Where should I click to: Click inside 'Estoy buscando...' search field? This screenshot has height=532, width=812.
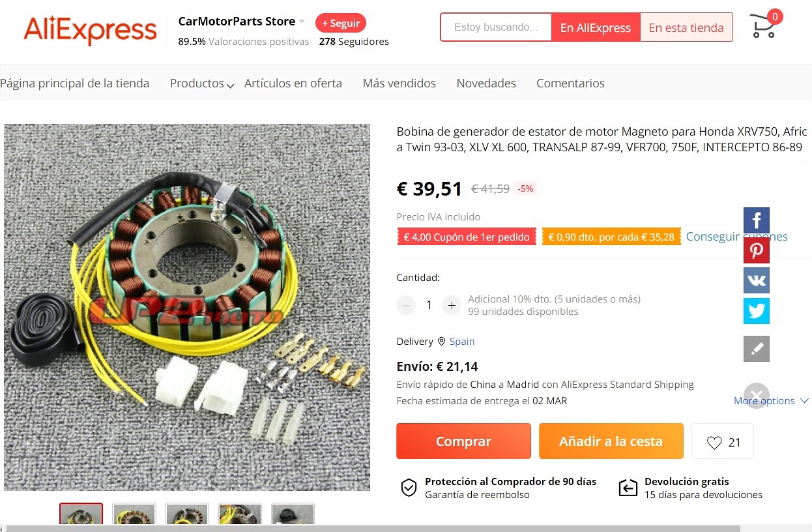pyautogui.click(x=496, y=27)
